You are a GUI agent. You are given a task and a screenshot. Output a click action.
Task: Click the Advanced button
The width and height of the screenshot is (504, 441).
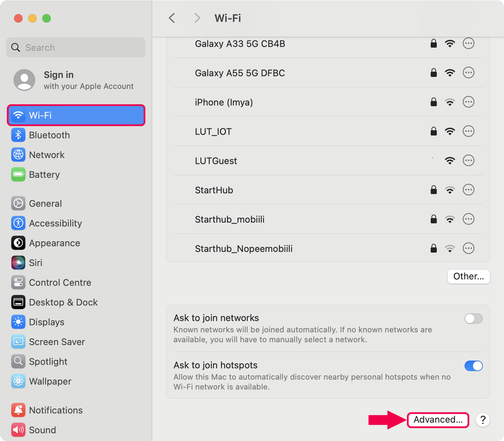coord(438,420)
